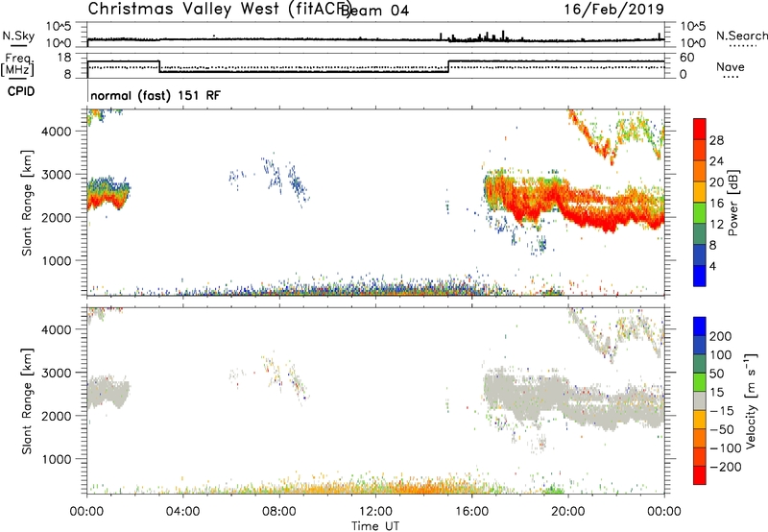
Task: Click the 'Time UT' axis label
Action: [375, 525]
